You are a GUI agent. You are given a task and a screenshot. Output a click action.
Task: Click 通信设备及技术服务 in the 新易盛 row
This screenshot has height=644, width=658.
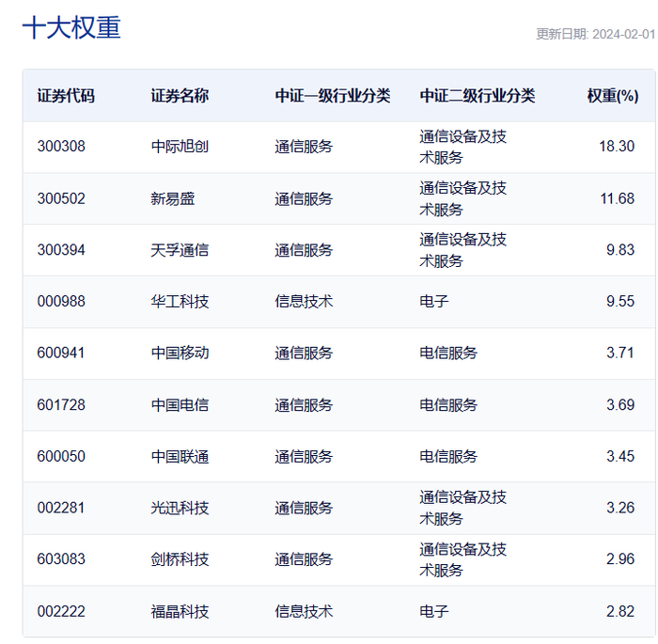pos(462,198)
